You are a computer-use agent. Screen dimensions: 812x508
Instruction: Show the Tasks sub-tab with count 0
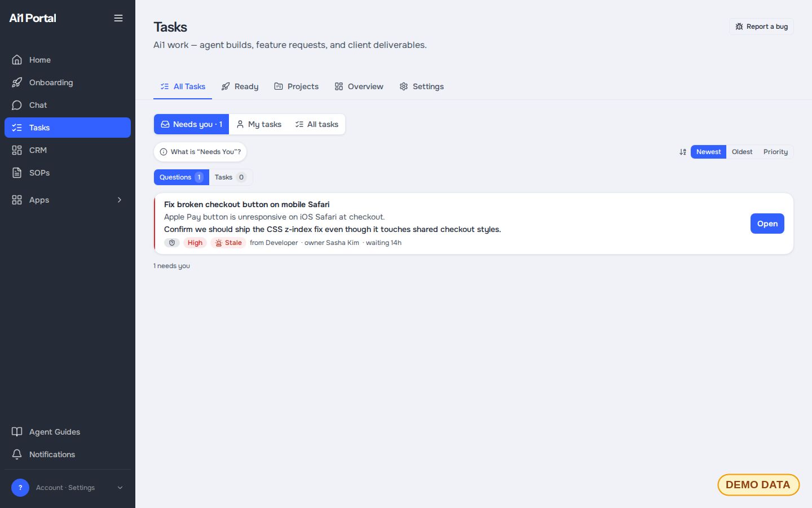pos(231,177)
